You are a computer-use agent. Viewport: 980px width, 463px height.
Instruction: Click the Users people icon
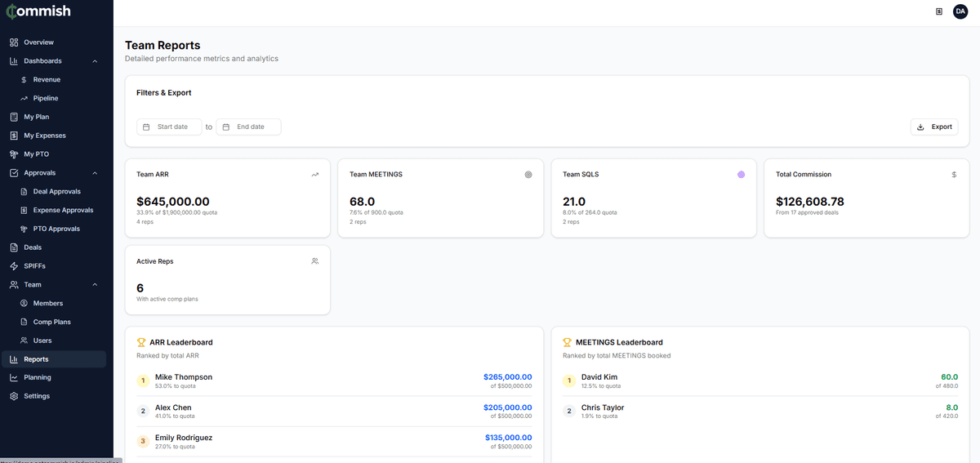[24, 341]
